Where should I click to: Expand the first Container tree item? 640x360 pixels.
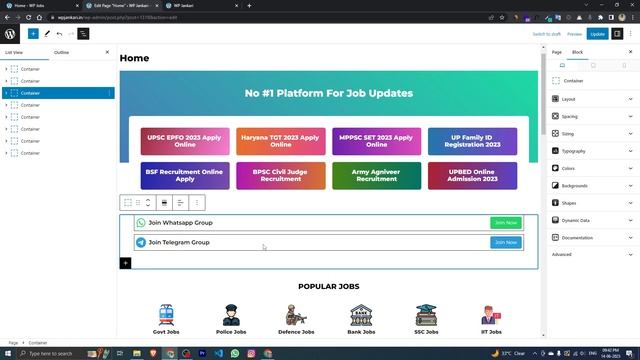pos(6,69)
